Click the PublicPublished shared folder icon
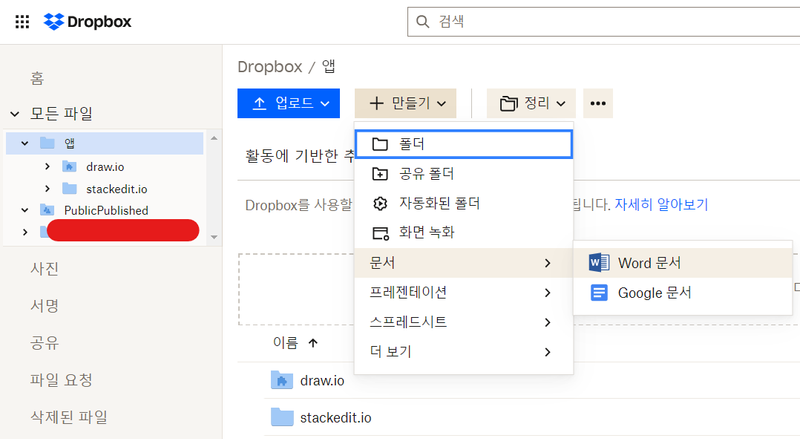This screenshot has width=800, height=439. tap(47, 210)
